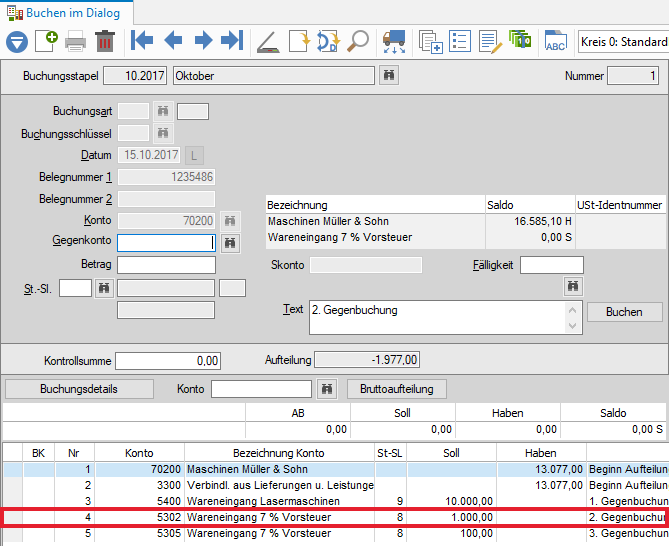This screenshot has width=669, height=546.
Task: Click the Konto field beside Buchungsdetails
Action: pyautogui.click(x=261, y=389)
